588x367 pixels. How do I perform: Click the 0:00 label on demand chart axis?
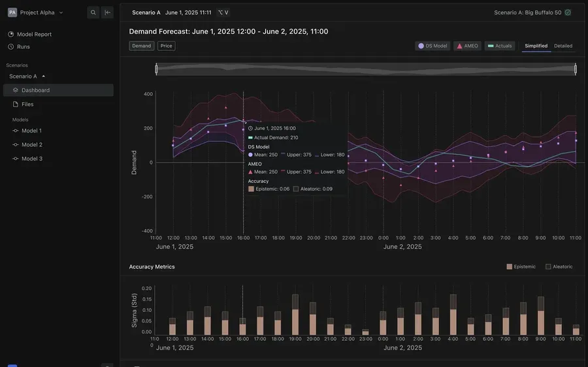[384, 238]
